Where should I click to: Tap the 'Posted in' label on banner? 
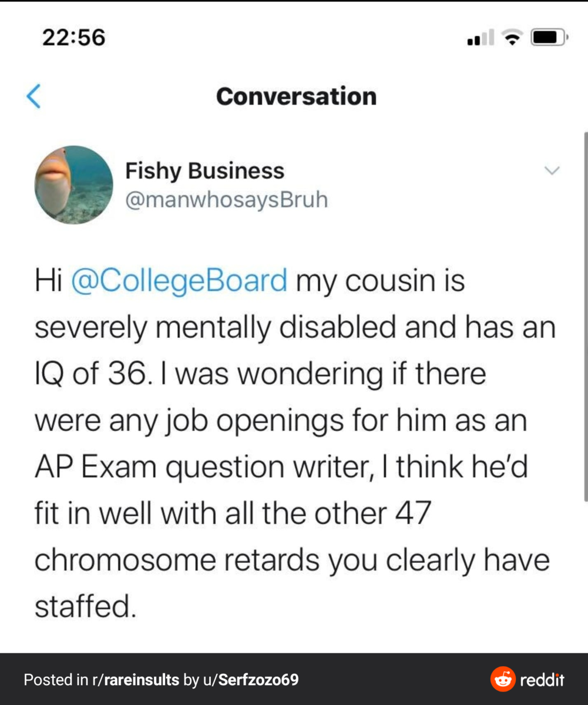pyautogui.click(x=56, y=680)
